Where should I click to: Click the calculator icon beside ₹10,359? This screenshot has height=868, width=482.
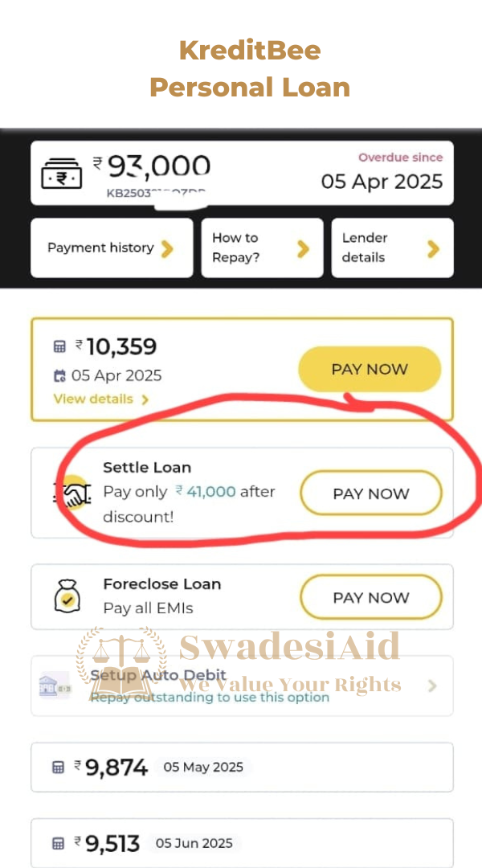[59, 346]
